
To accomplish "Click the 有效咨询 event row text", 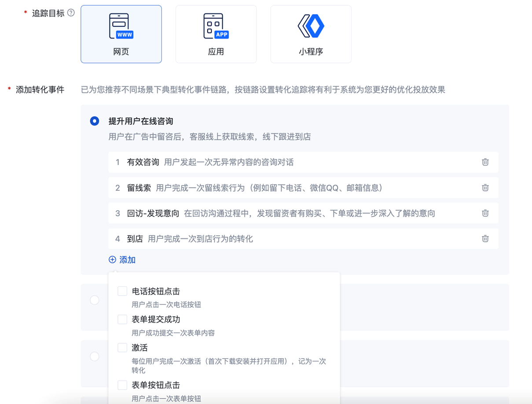I will tap(143, 162).
